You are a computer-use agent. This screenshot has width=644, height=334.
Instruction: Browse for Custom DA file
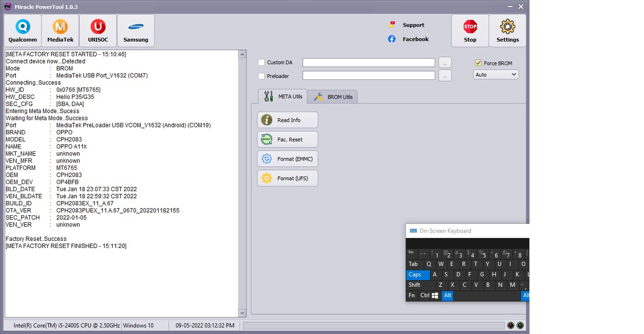(x=445, y=62)
